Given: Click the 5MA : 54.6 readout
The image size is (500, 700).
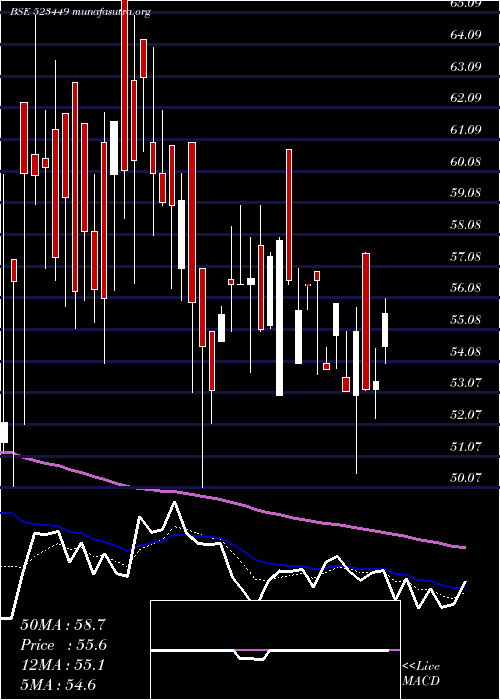Looking at the screenshot, I should [58, 685].
